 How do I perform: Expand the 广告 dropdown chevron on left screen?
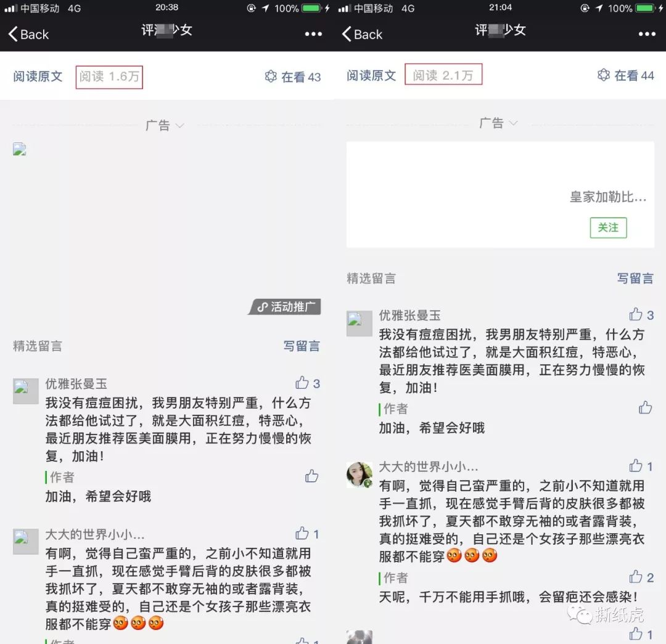click(179, 124)
